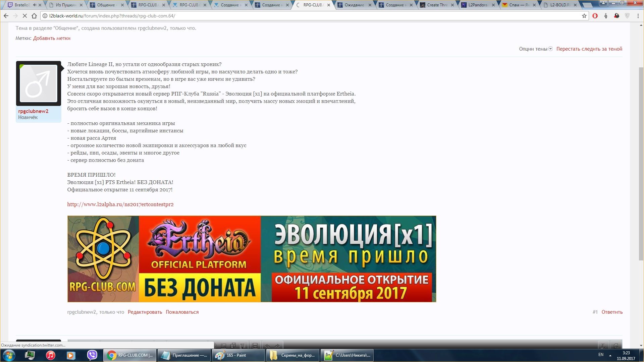
Task: Open the 'C:\Users\Никита' Notepad++ taskbar window
Action: pos(347,355)
